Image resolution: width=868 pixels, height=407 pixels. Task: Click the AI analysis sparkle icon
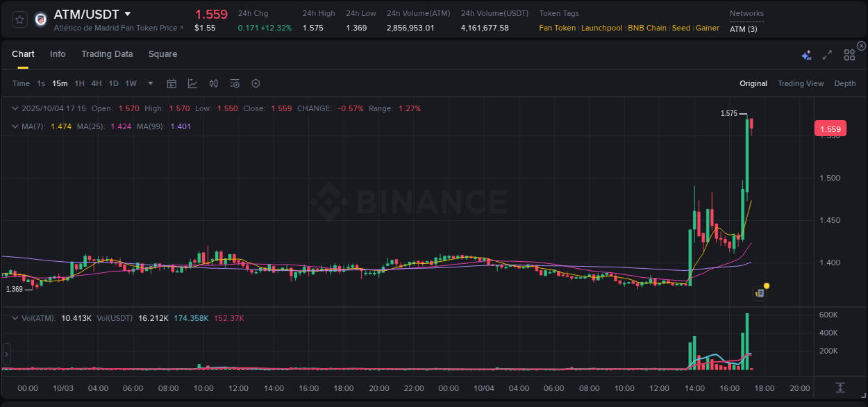pyautogui.click(x=806, y=55)
